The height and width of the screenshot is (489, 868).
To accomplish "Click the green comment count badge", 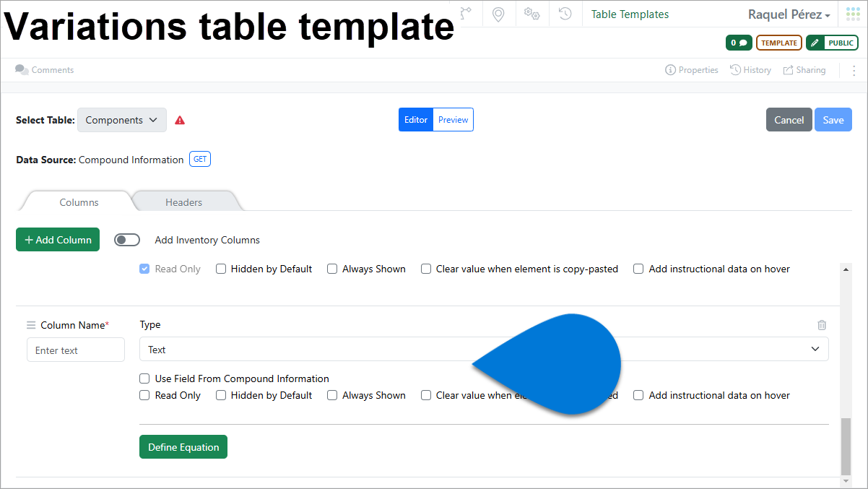I will point(738,43).
